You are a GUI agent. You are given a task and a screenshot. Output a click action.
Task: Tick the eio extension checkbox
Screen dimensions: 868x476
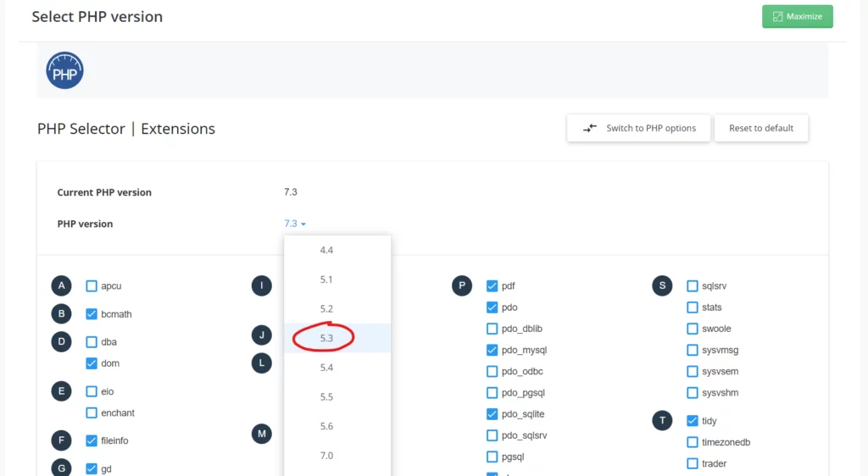click(x=92, y=391)
